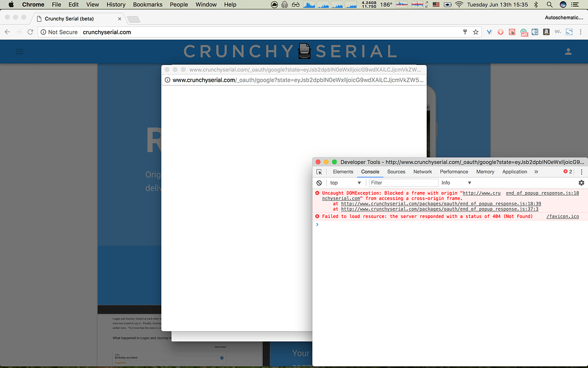Click the Autoschematic profile button
This screenshot has width=588, height=368.
click(x=564, y=17)
